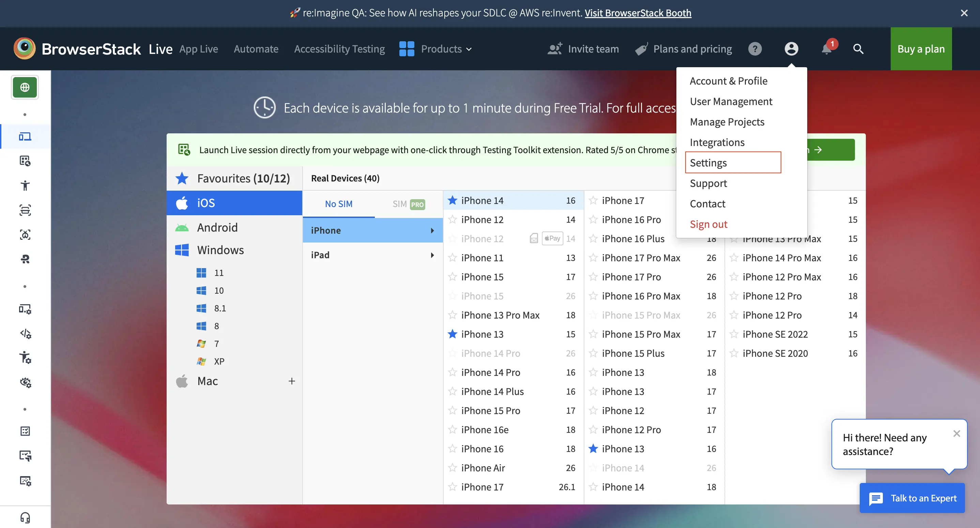Open the accessibility testing person icon in sidebar
Viewport: 980px width, 528px height.
click(25, 186)
